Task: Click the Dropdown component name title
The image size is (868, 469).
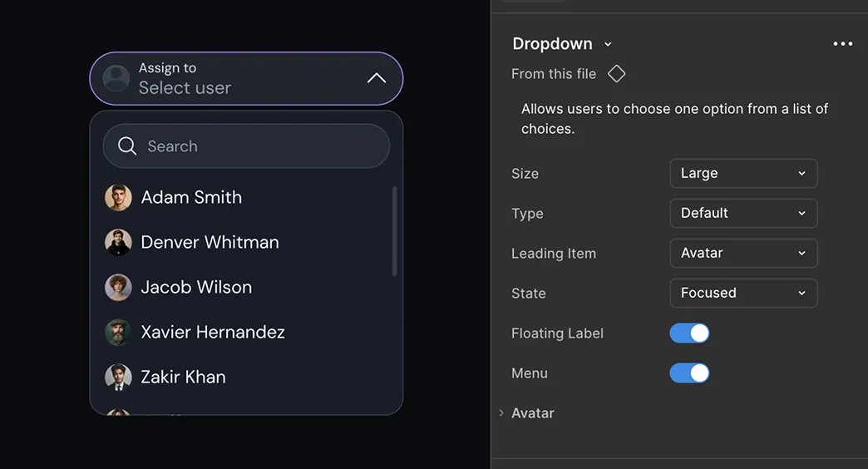Action: coord(552,44)
